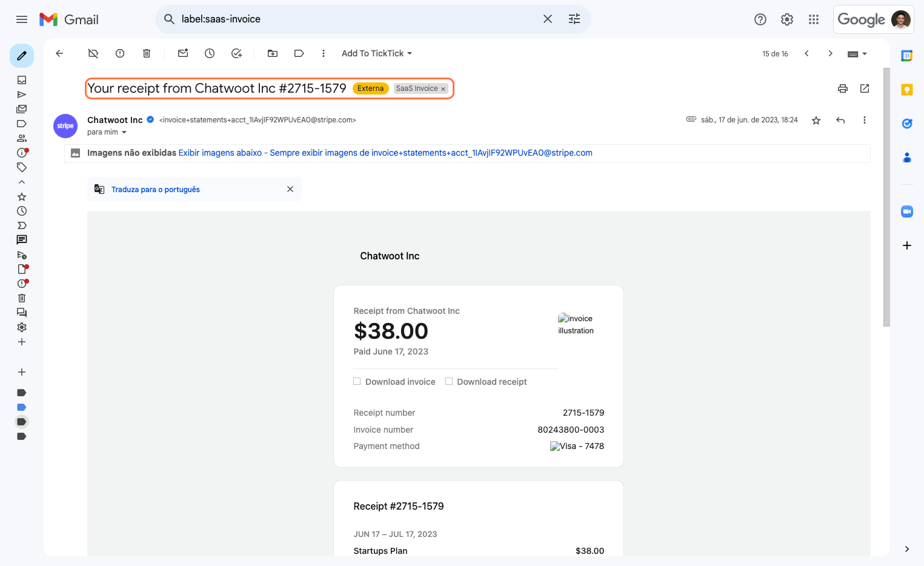Open the Labels toolbar icon
This screenshot has height=566, width=924.
(299, 53)
